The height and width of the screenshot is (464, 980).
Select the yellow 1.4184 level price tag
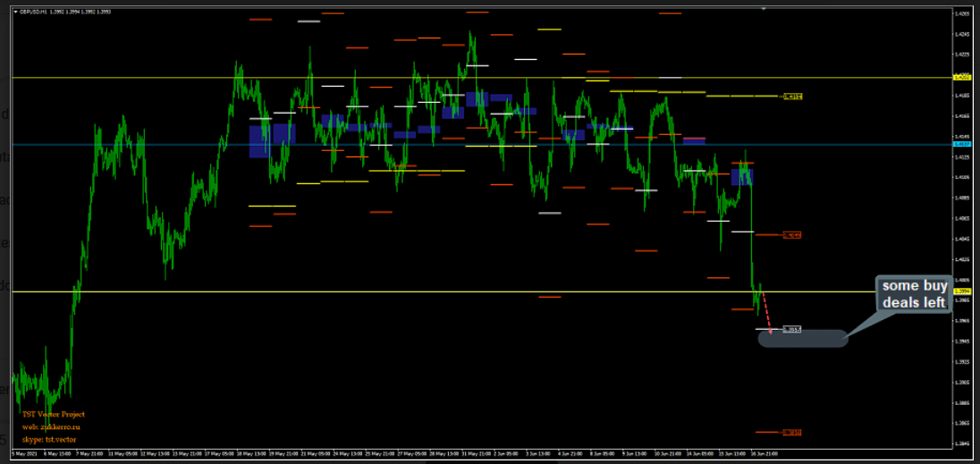[x=792, y=97]
